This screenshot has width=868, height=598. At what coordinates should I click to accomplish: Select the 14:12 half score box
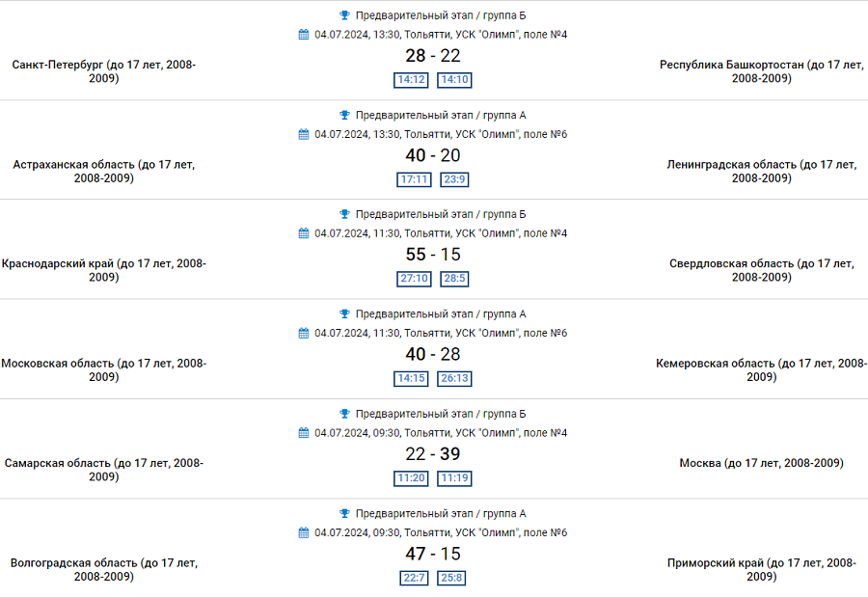pos(412,80)
